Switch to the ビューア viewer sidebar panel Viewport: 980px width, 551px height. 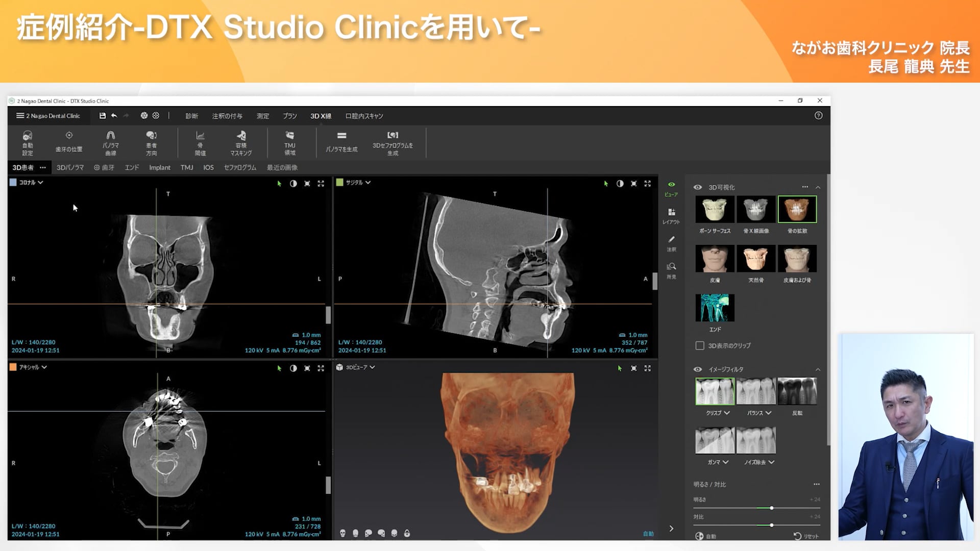671,189
